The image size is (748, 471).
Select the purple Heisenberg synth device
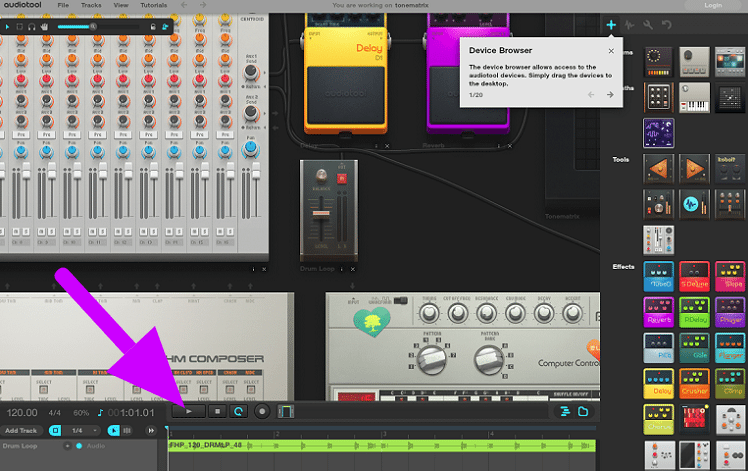tap(659, 133)
